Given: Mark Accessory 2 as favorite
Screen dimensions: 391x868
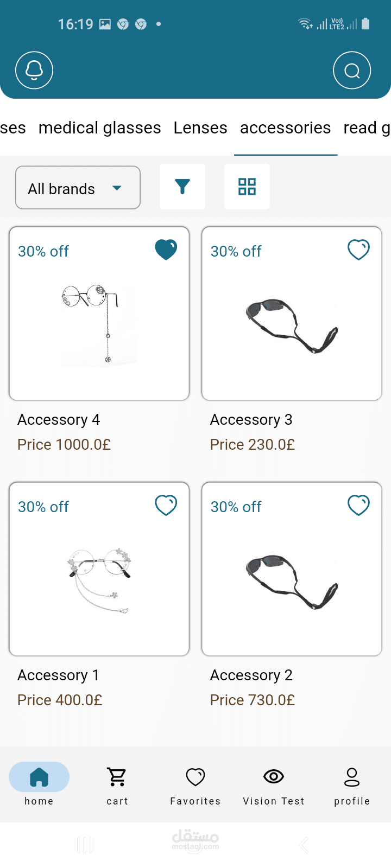Looking at the screenshot, I should 358,506.
